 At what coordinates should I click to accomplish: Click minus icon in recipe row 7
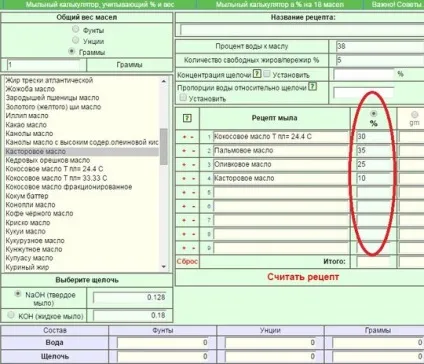pyautogui.click(x=193, y=221)
